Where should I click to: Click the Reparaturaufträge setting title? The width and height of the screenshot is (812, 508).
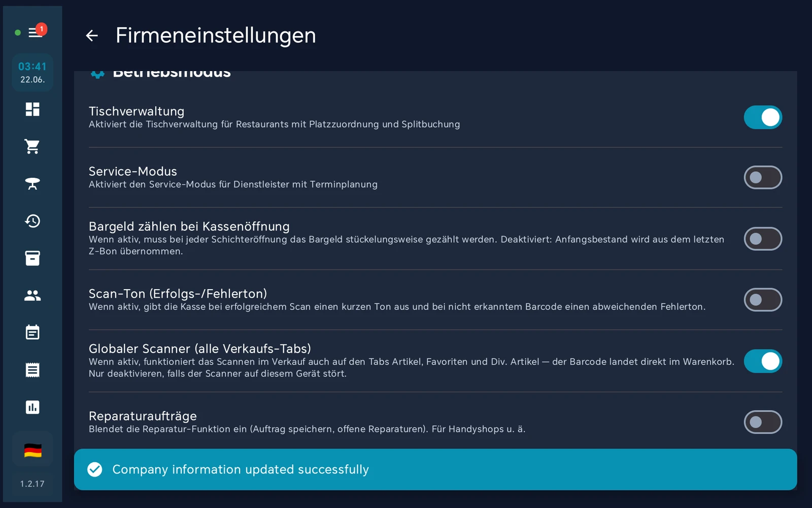click(x=143, y=416)
